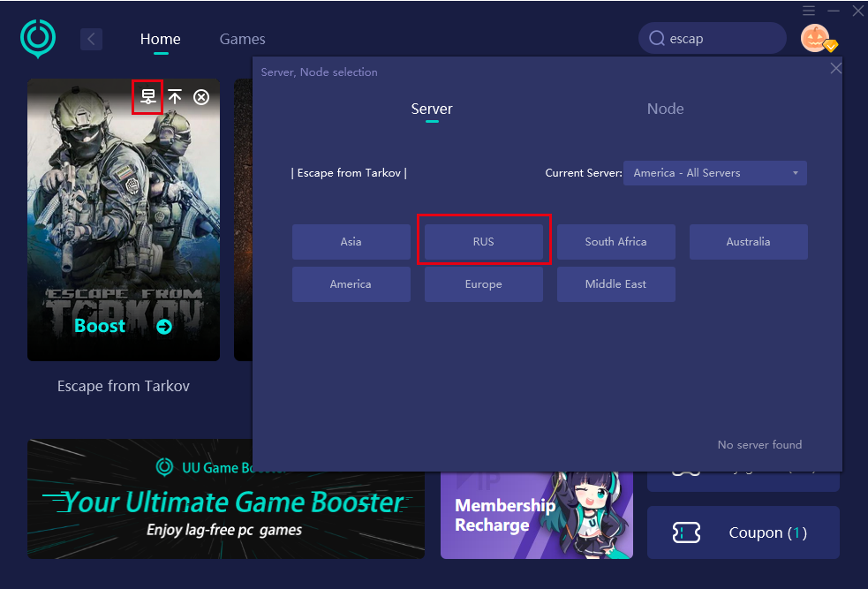Open the Membership Recharge banner
The width and height of the screenshot is (868, 589).
pyautogui.click(x=536, y=515)
